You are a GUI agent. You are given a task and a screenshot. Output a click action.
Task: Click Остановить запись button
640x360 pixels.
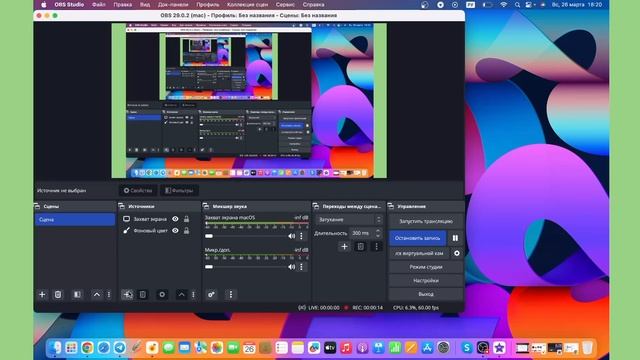[x=417, y=238]
